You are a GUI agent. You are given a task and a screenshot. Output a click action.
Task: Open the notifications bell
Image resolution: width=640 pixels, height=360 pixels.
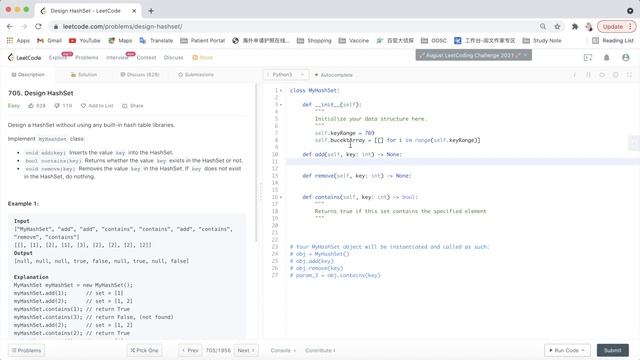(x=607, y=58)
